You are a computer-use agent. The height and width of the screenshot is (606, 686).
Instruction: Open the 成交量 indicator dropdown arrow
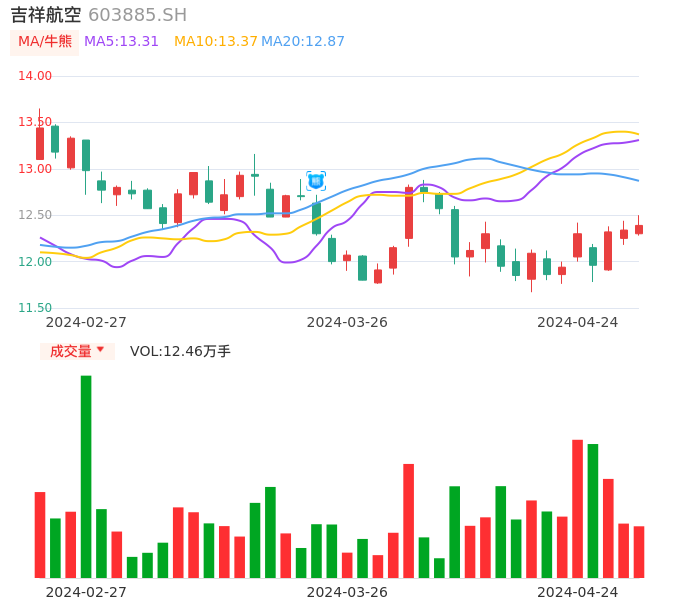pos(100,350)
